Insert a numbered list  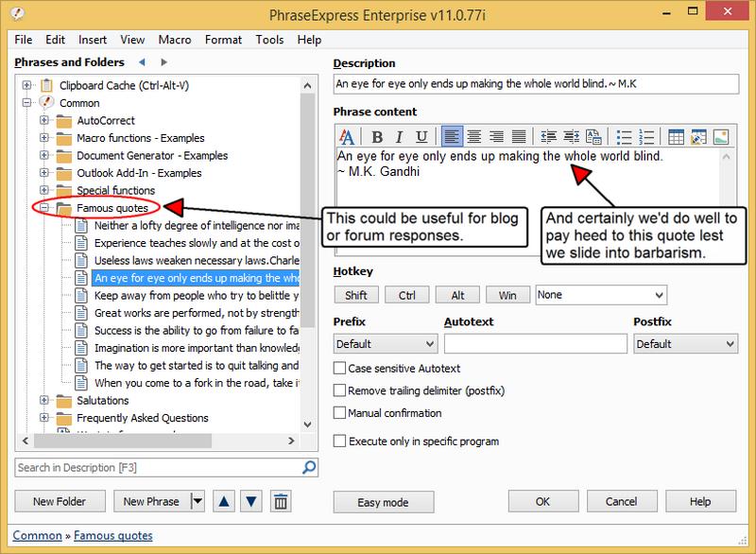coord(646,137)
